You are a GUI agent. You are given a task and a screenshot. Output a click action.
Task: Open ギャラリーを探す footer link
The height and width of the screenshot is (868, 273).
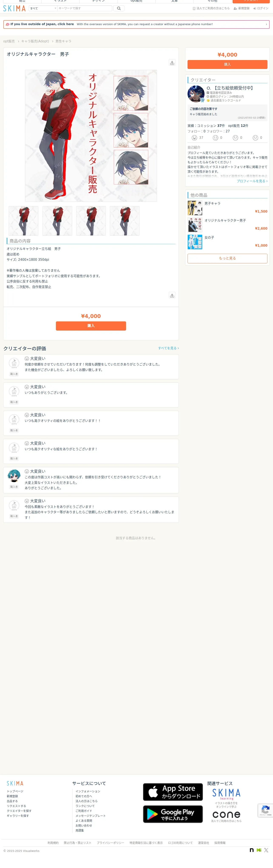[x=17, y=816]
